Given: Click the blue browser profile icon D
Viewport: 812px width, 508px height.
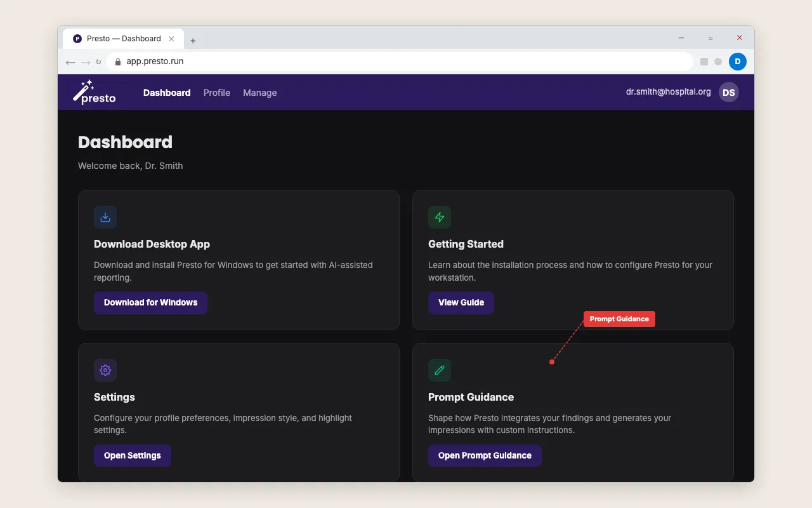Looking at the screenshot, I should (738, 62).
